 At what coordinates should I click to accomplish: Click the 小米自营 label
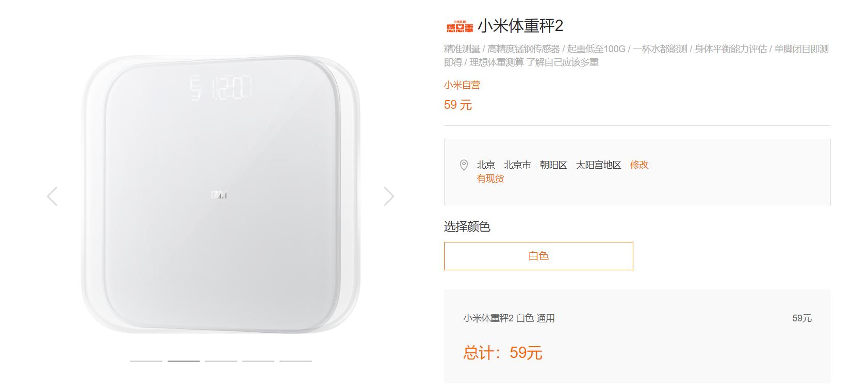[461, 84]
